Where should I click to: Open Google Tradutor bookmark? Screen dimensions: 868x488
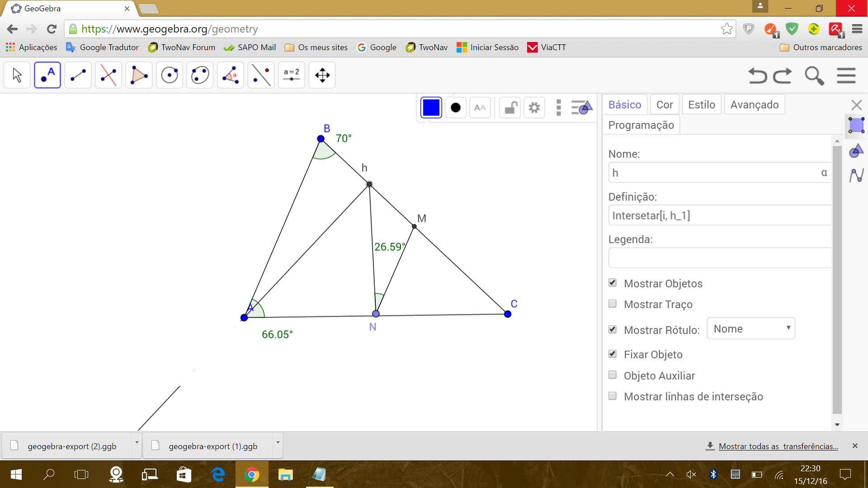click(x=103, y=47)
